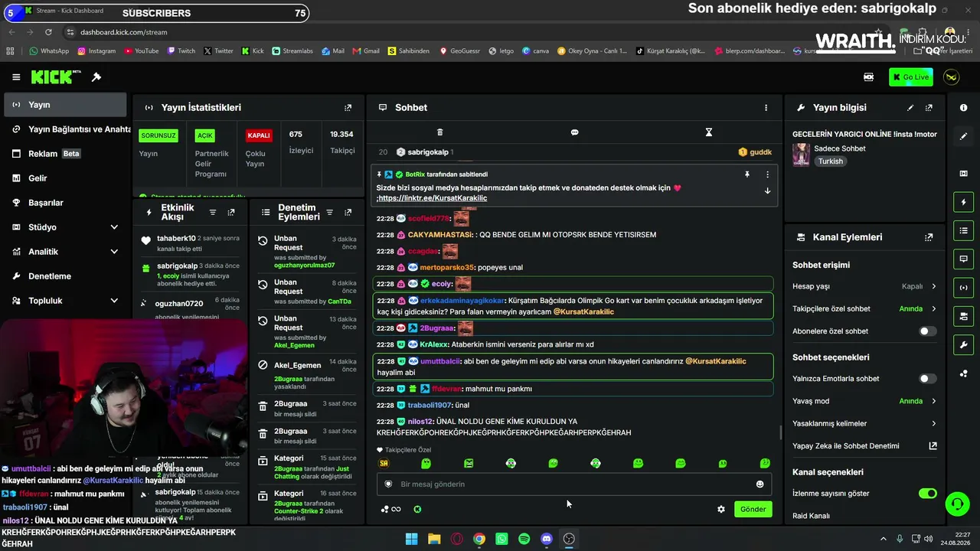Click the Sadece Sohbet category thumbnail
This screenshot has height=551, width=980.
click(x=802, y=155)
